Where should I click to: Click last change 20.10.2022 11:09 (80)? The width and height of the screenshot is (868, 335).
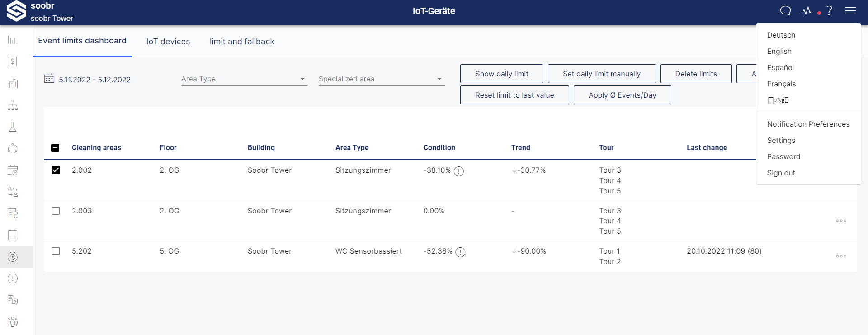[724, 251]
